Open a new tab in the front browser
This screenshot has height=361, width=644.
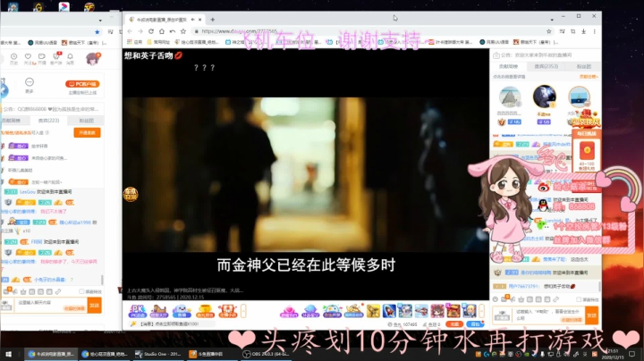coord(212,20)
